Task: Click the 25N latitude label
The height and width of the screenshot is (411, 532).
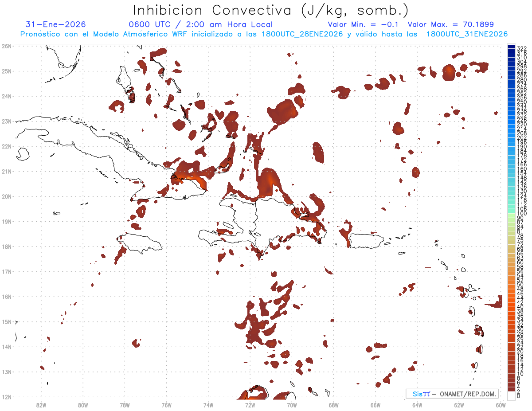Action: pos(7,71)
